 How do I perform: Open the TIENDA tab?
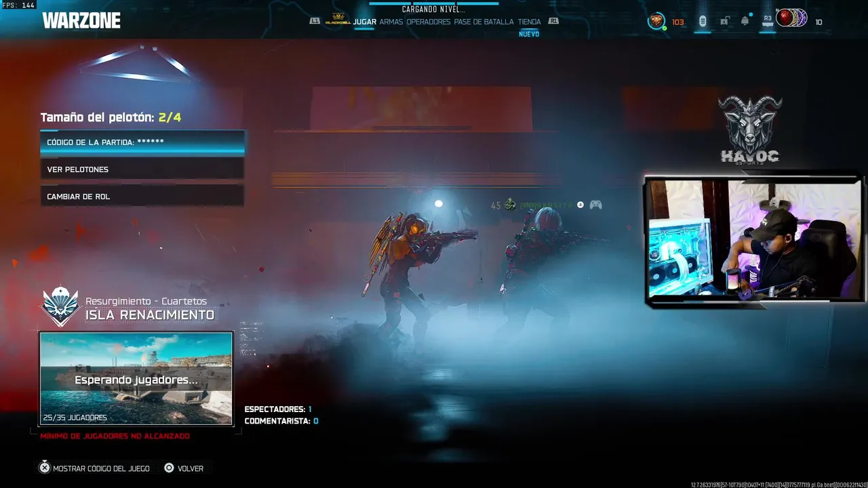[x=530, y=22]
